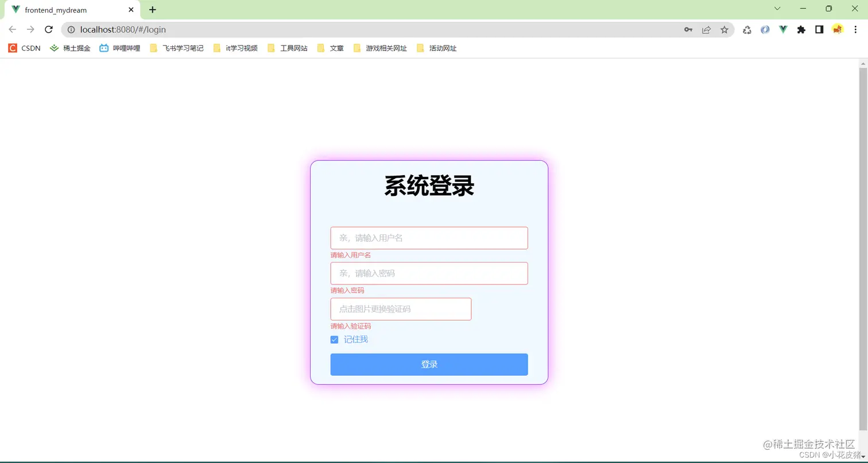Close the frontend_mydream tab
Image resolution: width=868 pixels, height=463 pixels.
click(x=131, y=10)
